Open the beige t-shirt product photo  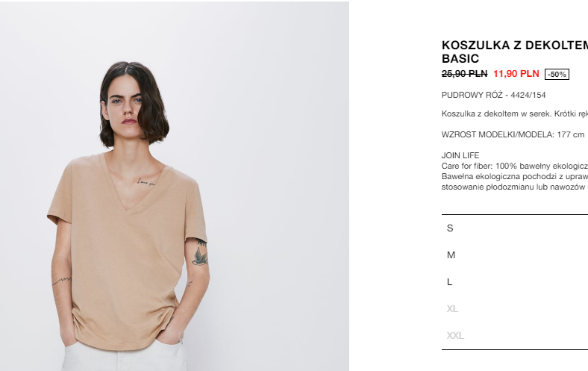(175, 186)
